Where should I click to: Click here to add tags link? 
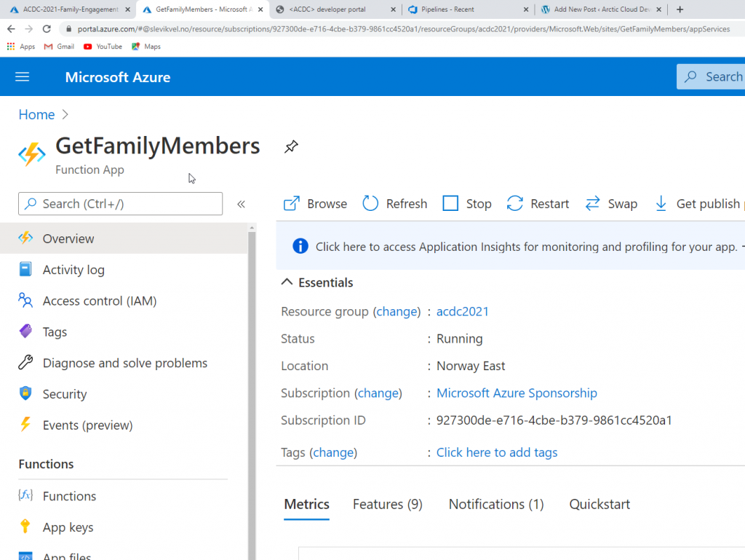[x=496, y=452]
